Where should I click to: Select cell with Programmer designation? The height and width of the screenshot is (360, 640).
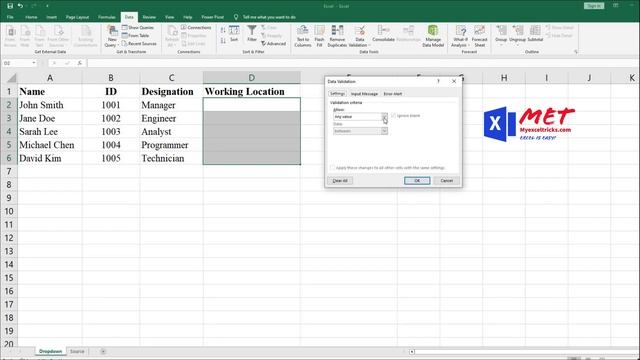point(171,145)
